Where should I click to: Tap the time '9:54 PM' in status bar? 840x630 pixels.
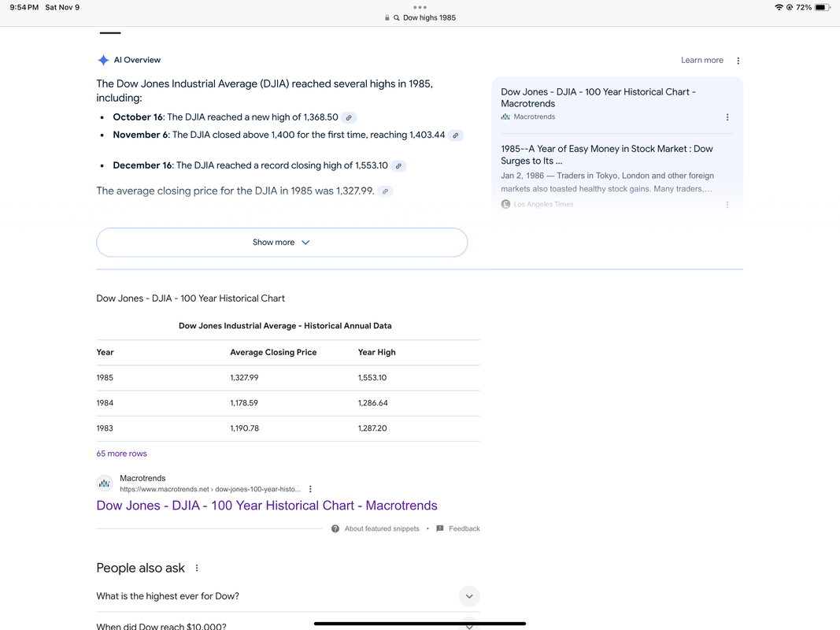point(24,8)
